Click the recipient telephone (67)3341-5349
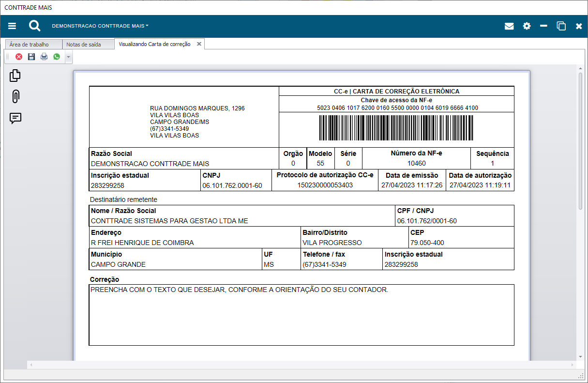This screenshot has height=383, width=588. point(324,264)
